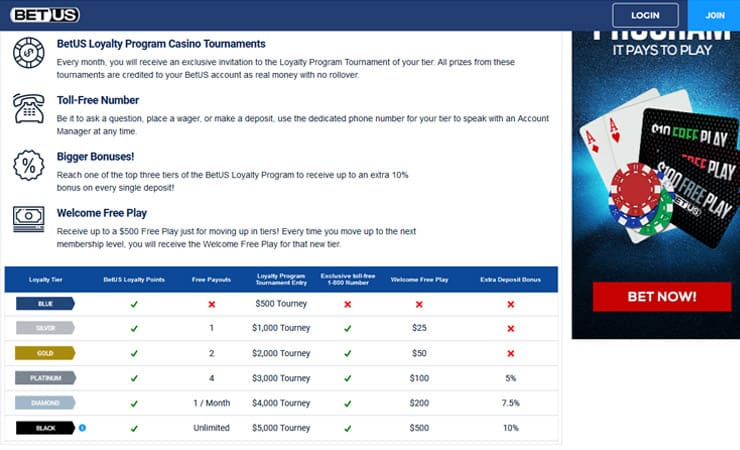Click the toll-free checkmark in SILVER row
This screenshot has width=740, height=450.
point(347,328)
